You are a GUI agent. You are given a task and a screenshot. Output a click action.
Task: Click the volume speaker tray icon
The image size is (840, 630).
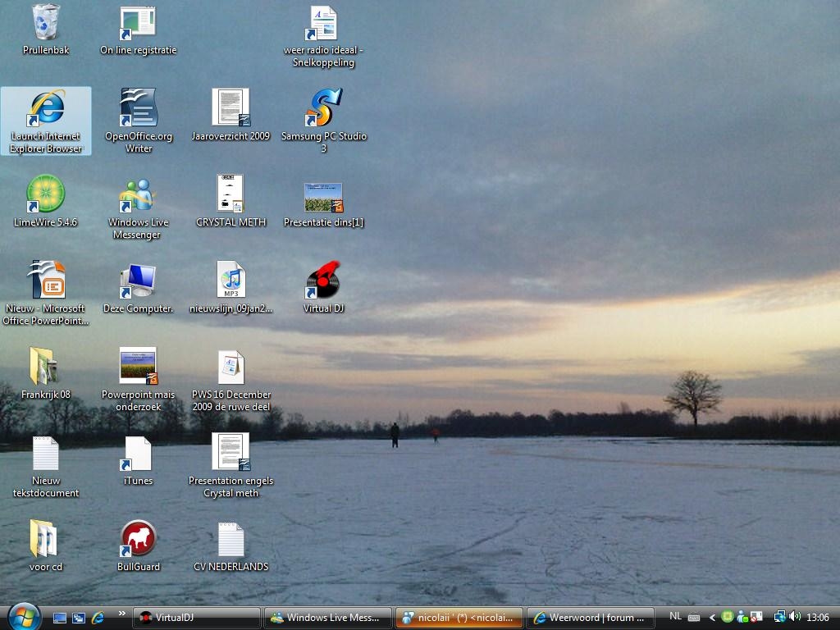pos(794,617)
